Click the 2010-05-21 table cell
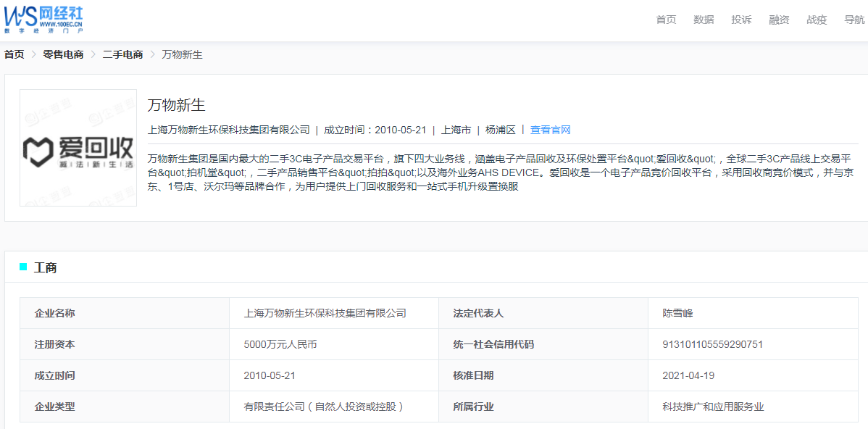868x429 pixels. coord(334,375)
